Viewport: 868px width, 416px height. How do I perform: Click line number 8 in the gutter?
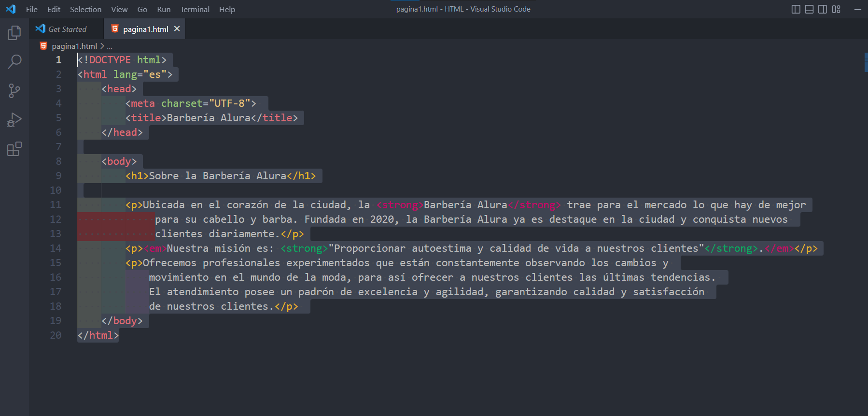(x=58, y=161)
